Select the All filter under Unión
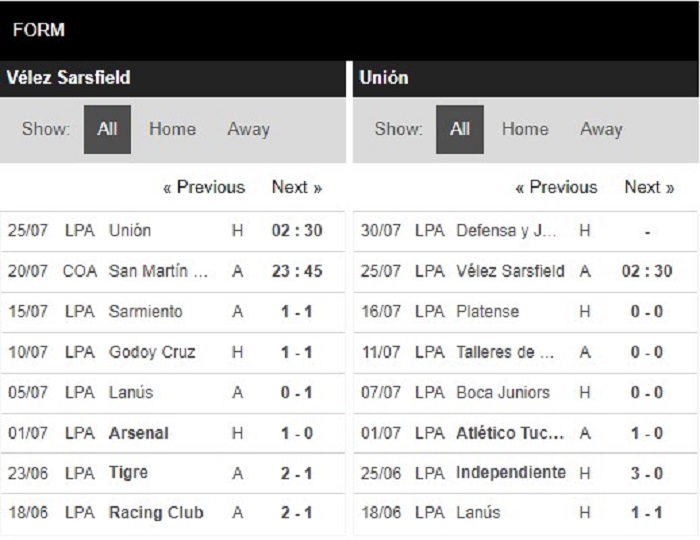 (460, 129)
